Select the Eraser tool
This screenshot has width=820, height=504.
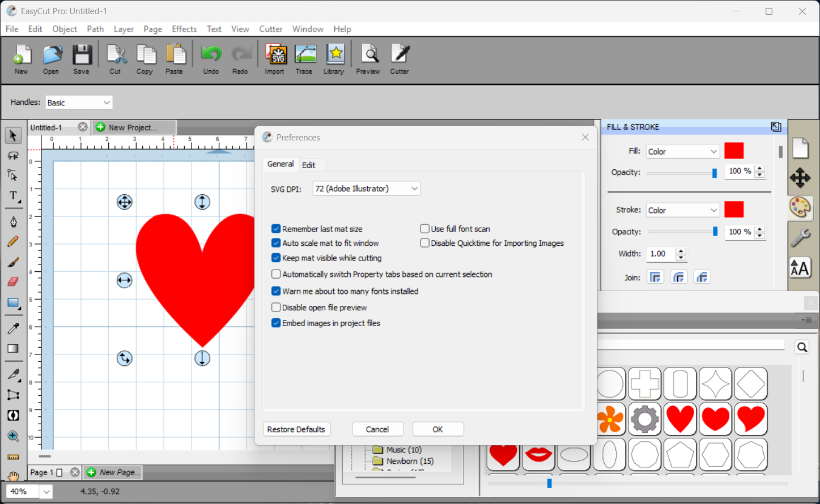point(13,281)
